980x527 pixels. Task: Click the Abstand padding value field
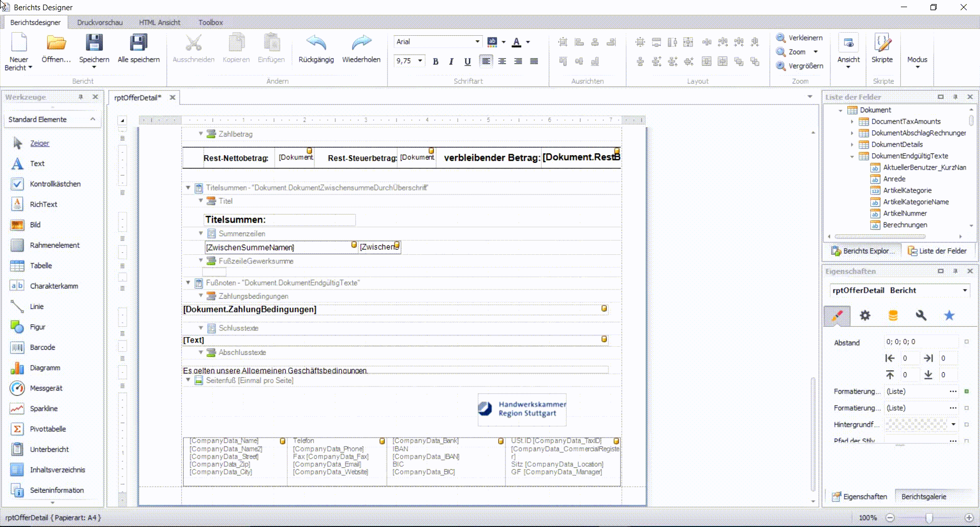pyautogui.click(x=920, y=342)
